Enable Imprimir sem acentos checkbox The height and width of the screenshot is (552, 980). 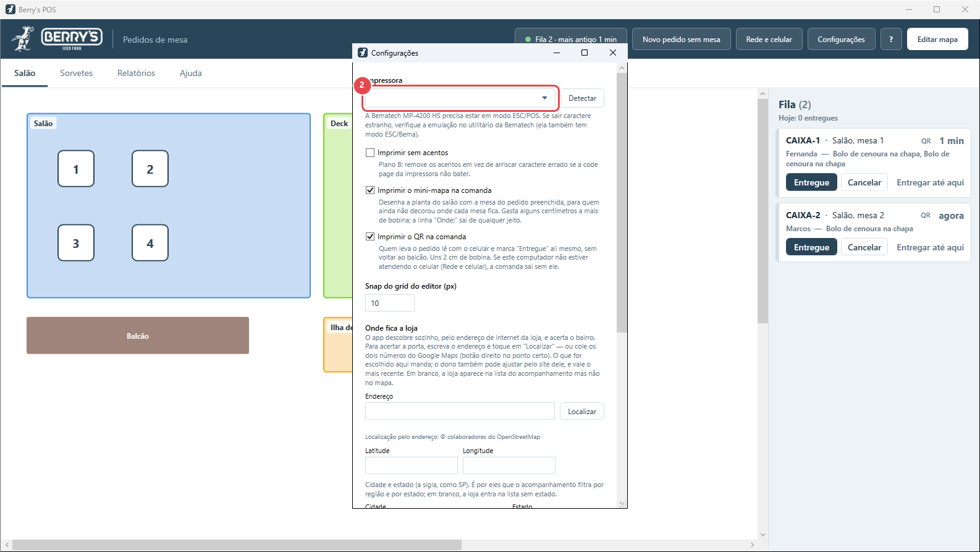370,153
